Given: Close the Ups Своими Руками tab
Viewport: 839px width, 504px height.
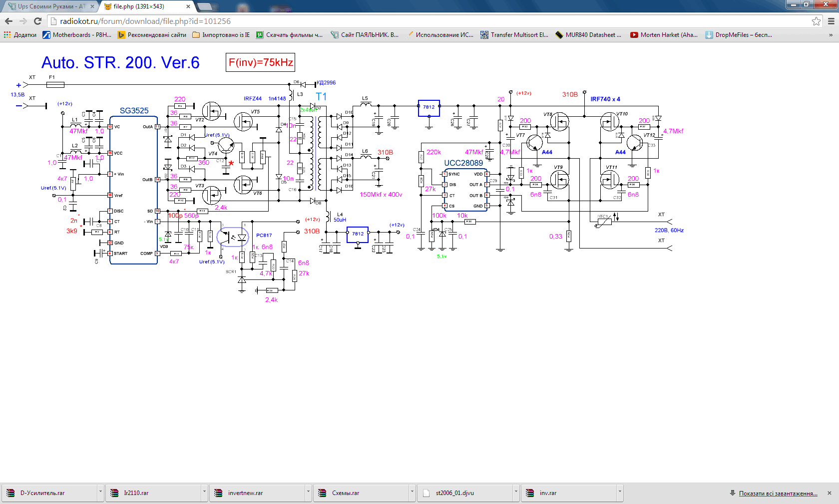Looking at the screenshot, I should [x=92, y=6].
